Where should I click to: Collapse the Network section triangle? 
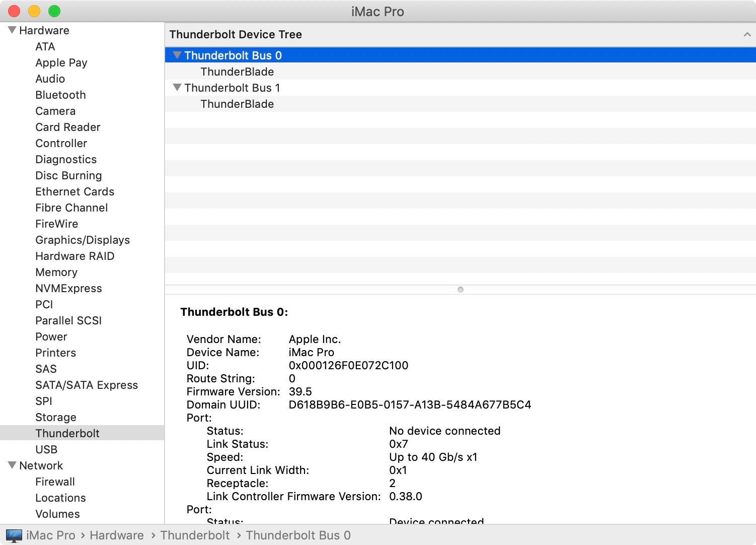(x=12, y=465)
